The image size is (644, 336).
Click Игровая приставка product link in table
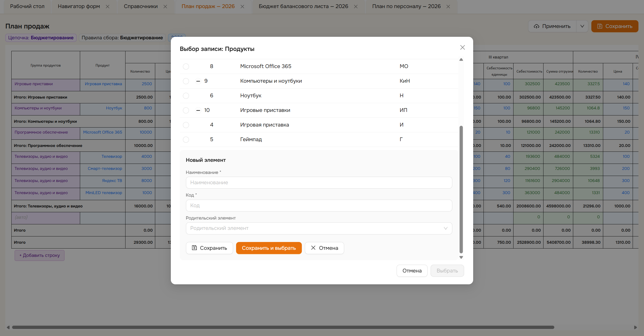click(103, 84)
